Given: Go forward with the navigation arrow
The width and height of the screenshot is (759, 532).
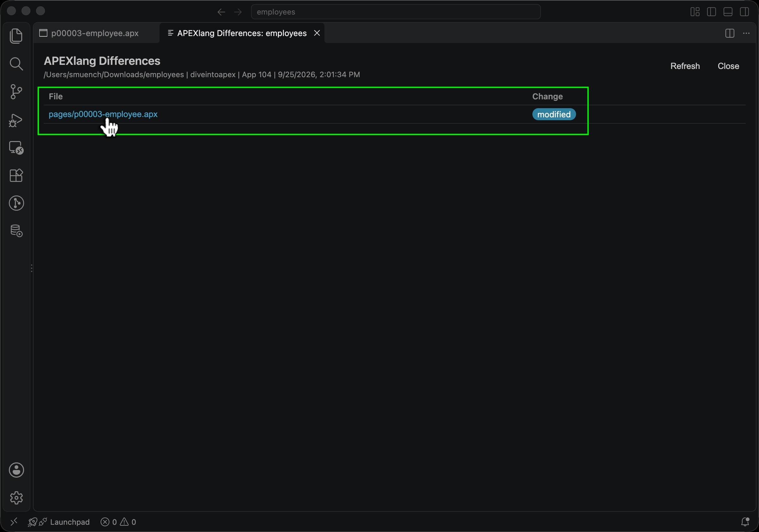Looking at the screenshot, I should 238,12.
